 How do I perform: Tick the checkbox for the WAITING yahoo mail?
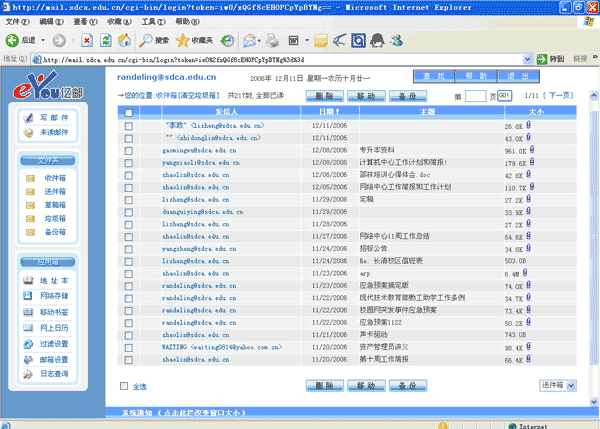pos(128,347)
